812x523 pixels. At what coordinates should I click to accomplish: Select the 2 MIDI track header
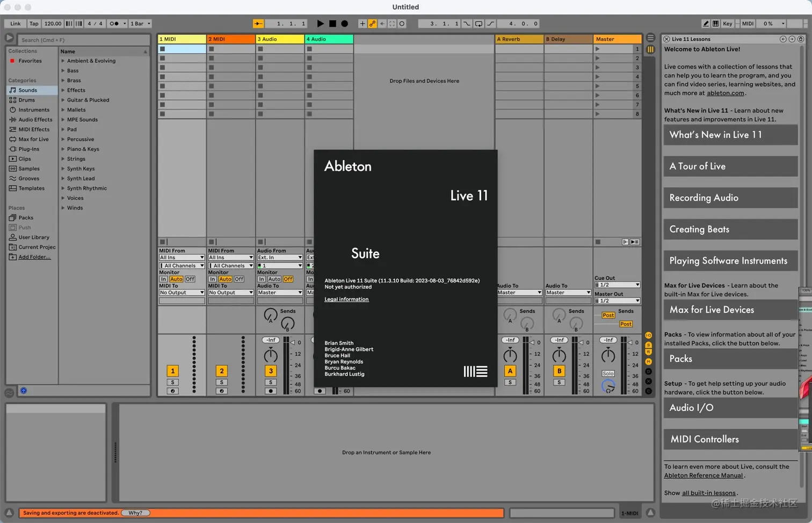pyautogui.click(x=231, y=39)
